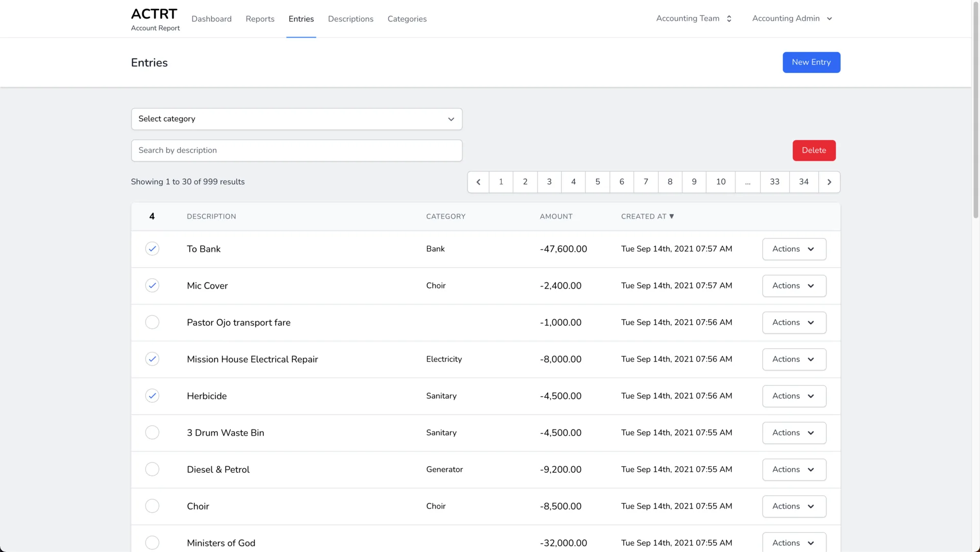Go to the Dashboard tab
The width and height of the screenshot is (980, 552).
[211, 19]
